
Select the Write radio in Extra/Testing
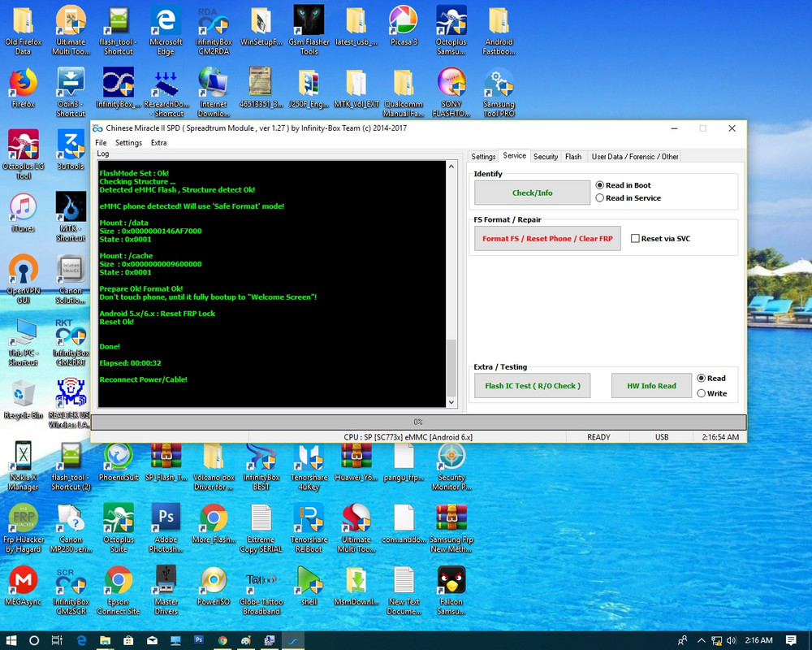coord(702,393)
